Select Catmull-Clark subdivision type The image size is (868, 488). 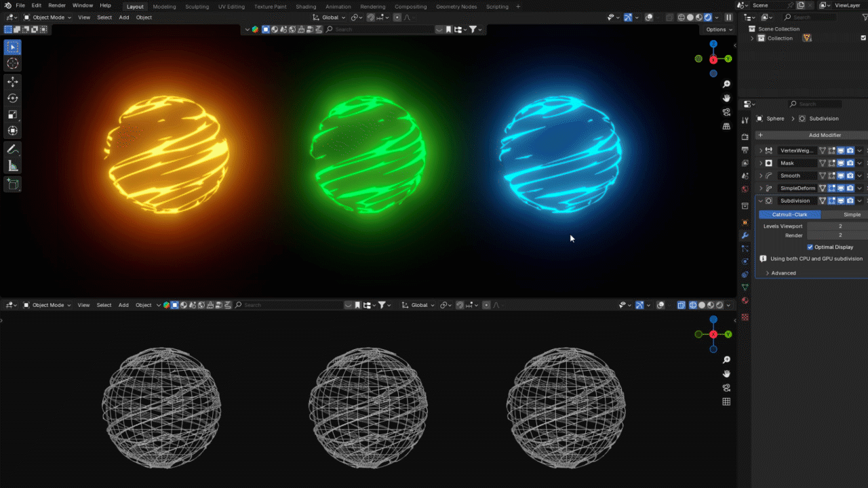(790, 214)
